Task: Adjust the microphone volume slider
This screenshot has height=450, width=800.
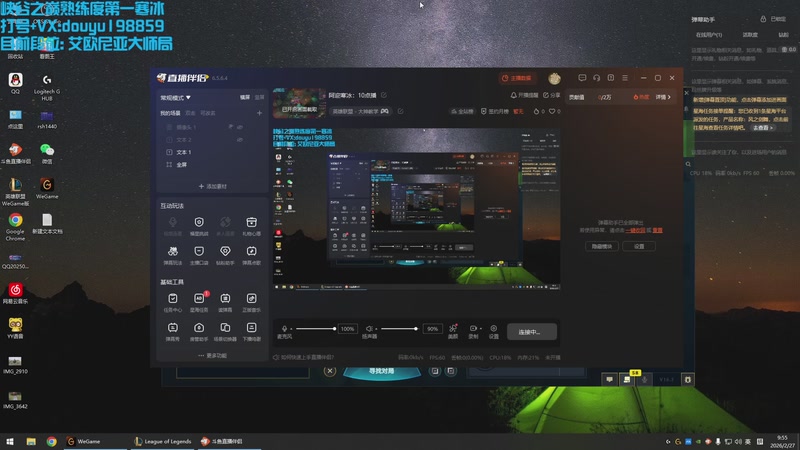Action: pyautogui.click(x=315, y=329)
